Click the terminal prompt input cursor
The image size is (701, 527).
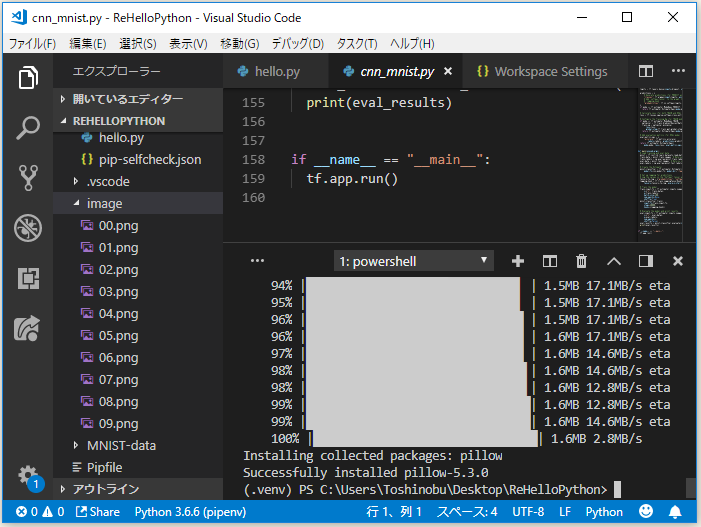click(x=617, y=489)
